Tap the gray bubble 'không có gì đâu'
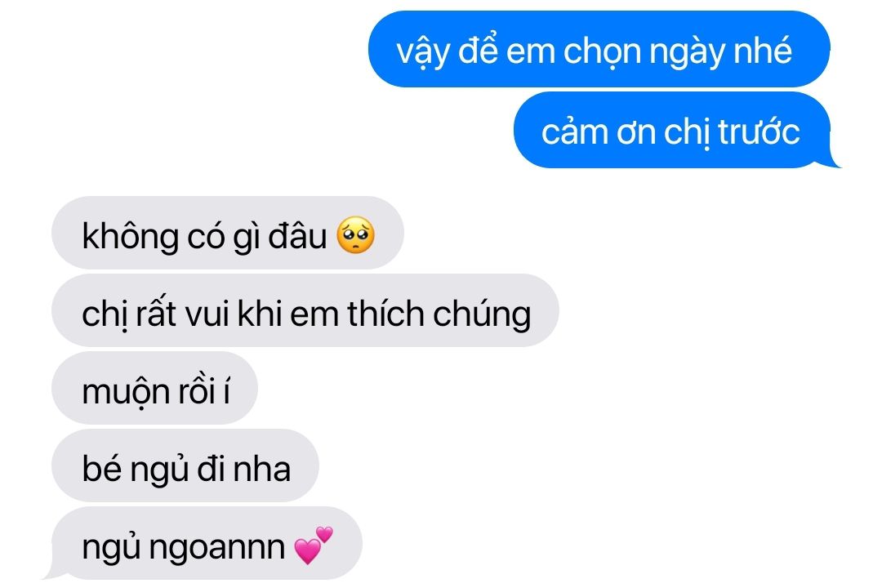This screenshot has height=588, width=882. [228, 233]
